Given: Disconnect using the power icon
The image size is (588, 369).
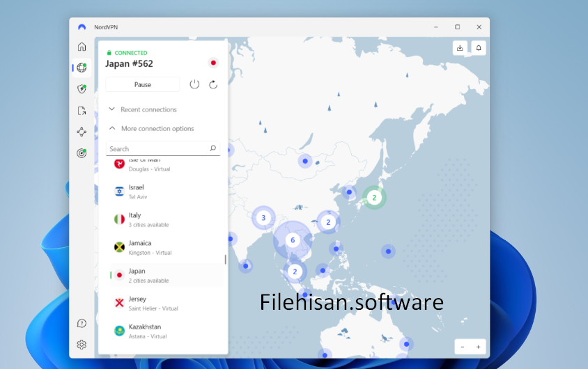Looking at the screenshot, I should pyautogui.click(x=194, y=85).
